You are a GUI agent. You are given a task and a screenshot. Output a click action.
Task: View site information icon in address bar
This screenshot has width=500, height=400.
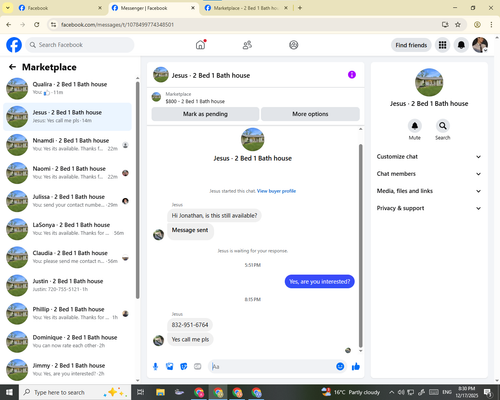coord(53,25)
